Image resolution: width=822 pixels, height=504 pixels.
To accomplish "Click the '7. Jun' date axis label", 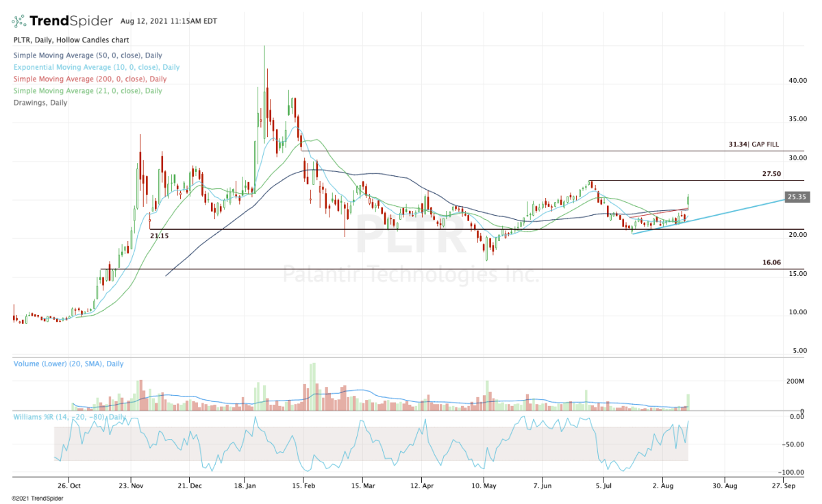I will (542, 485).
